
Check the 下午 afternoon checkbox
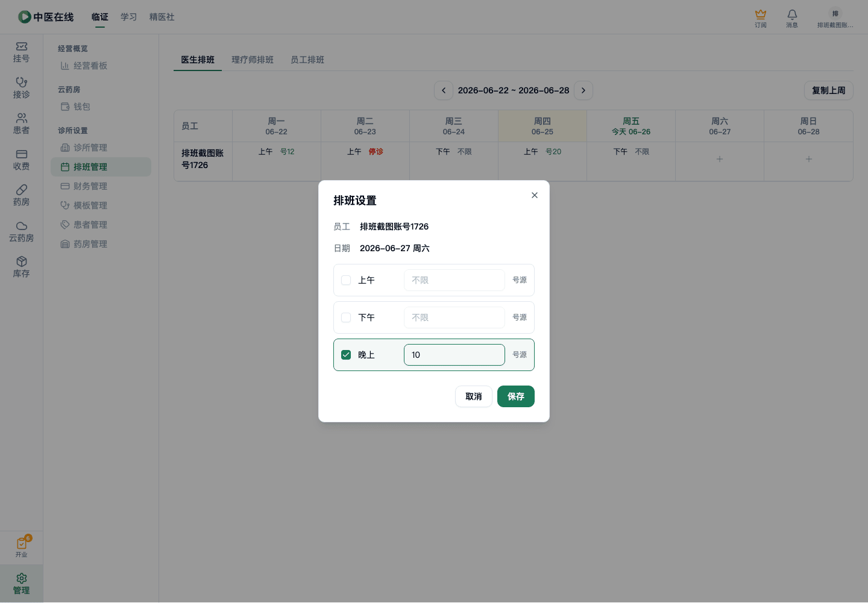pyautogui.click(x=346, y=317)
